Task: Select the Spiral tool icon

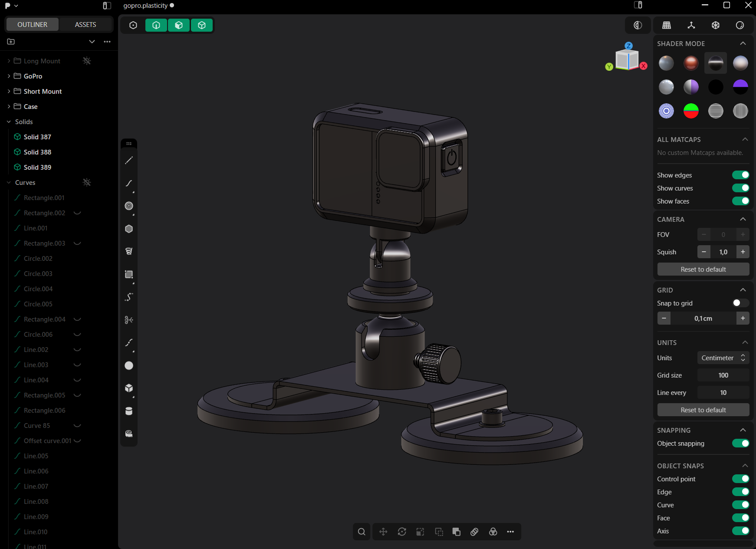Action: (129, 251)
